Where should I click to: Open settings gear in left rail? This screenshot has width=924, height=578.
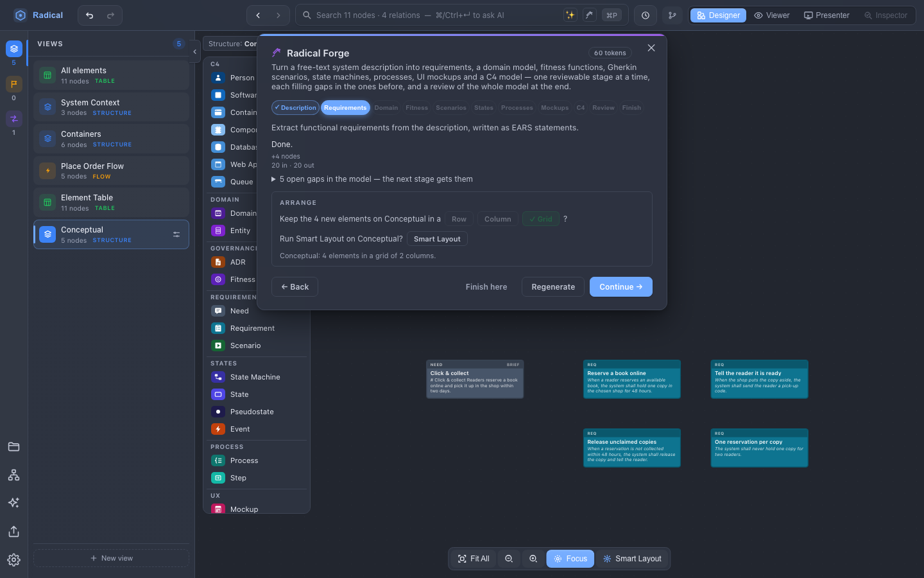click(x=13, y=560)
